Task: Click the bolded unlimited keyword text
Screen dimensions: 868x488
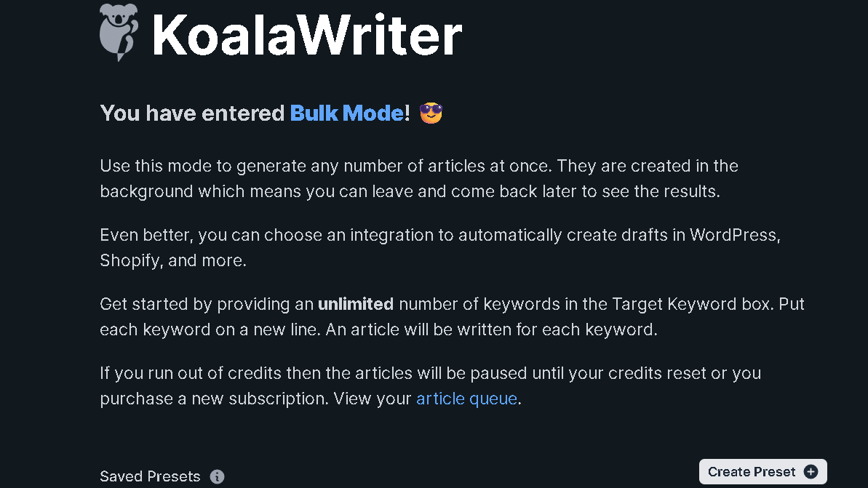Action: (355, 304)
